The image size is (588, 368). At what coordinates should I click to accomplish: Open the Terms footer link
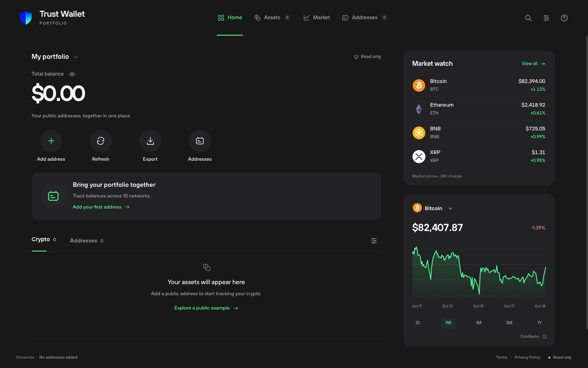tap(501, 357)
